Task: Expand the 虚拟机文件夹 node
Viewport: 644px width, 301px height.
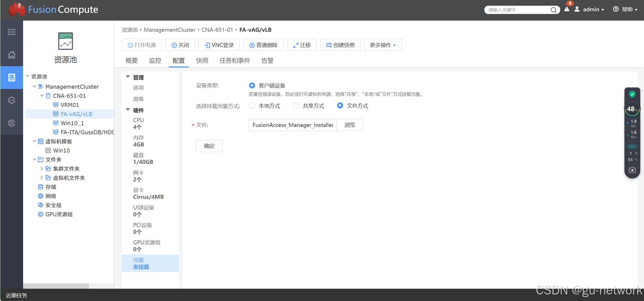Action: [x=42, y=178]
